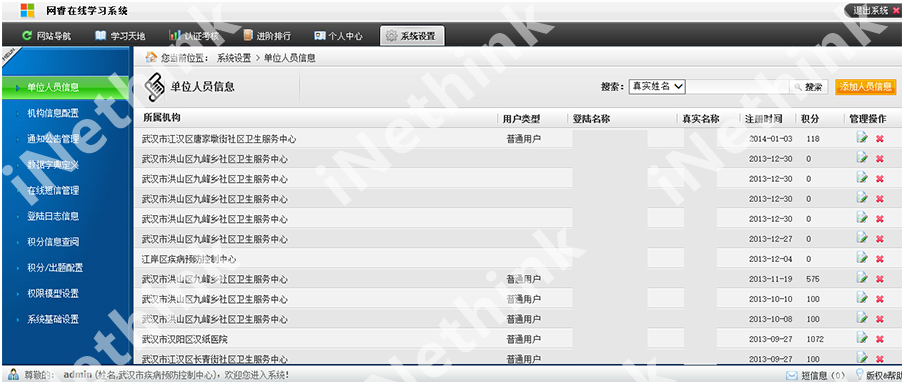Click the admin user avatar icon
904x384 pixels.
14,375
